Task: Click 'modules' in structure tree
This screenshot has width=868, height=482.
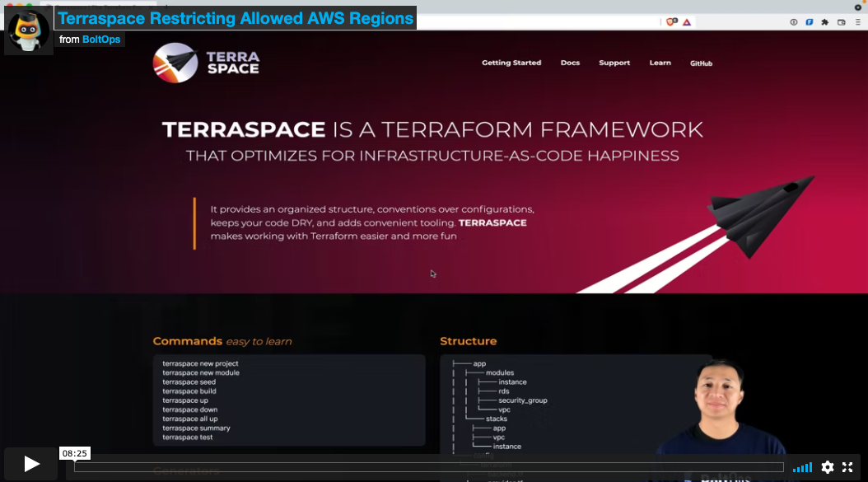Action: (x=500, y=373)
